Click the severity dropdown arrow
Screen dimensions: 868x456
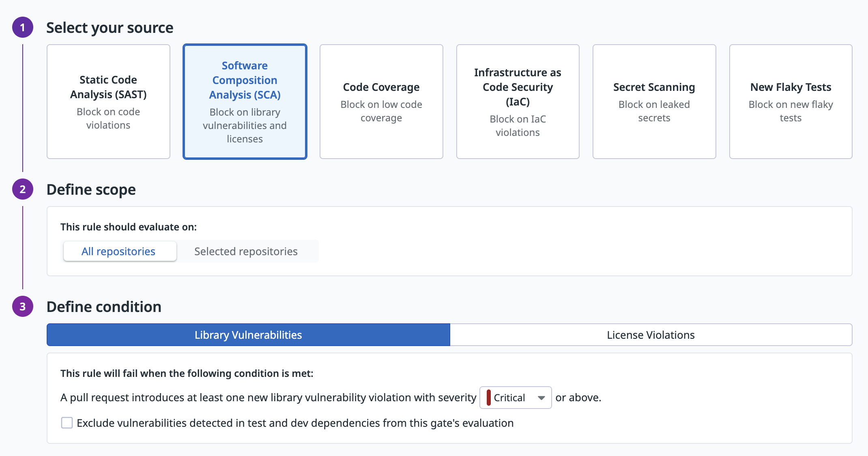(x=541, y=398)
